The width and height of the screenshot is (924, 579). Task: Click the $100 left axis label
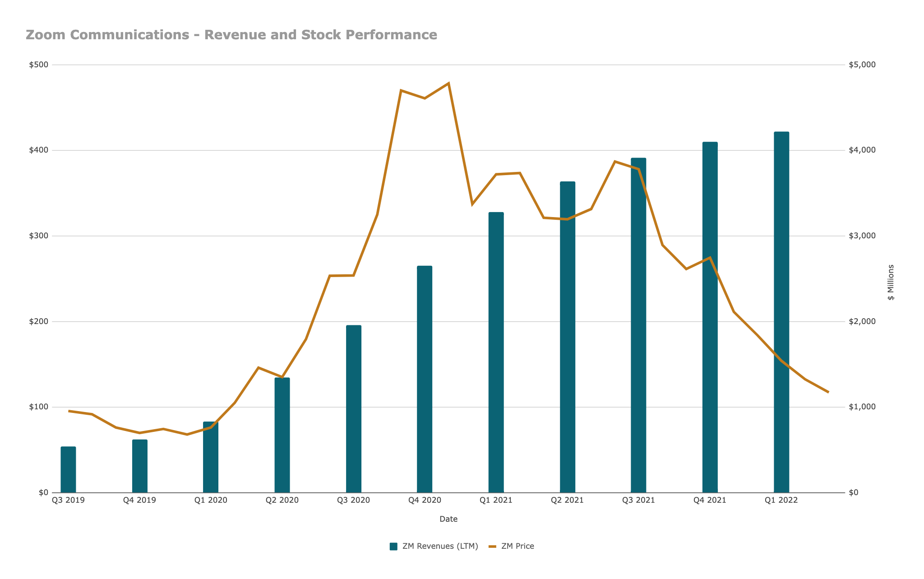point(38,407)
